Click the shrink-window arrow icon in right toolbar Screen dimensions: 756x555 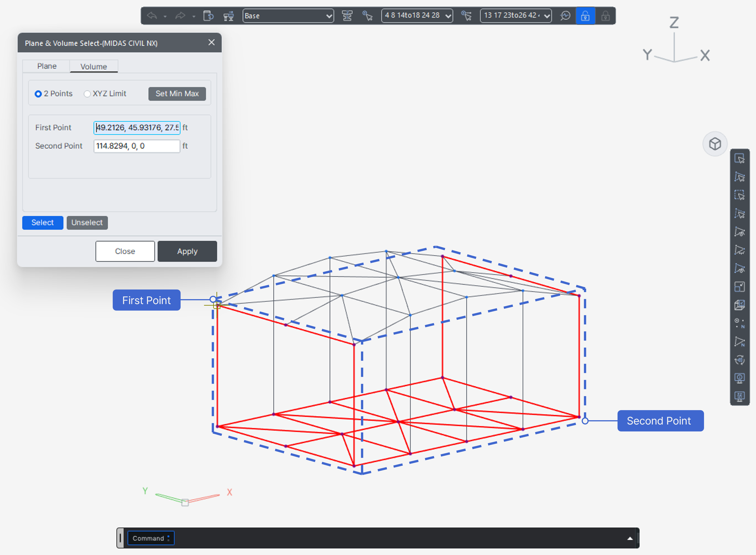coord(739,287)
